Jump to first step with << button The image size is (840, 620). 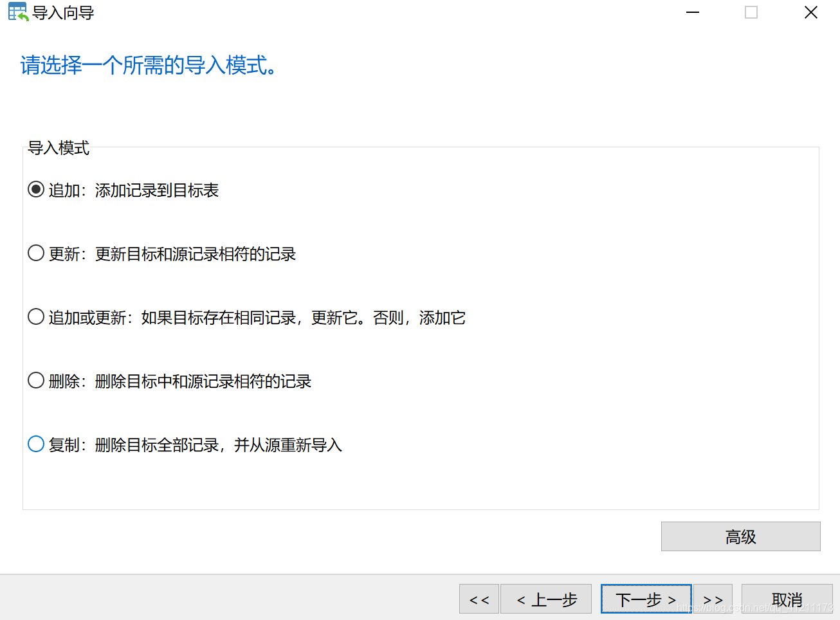(479, 599)
